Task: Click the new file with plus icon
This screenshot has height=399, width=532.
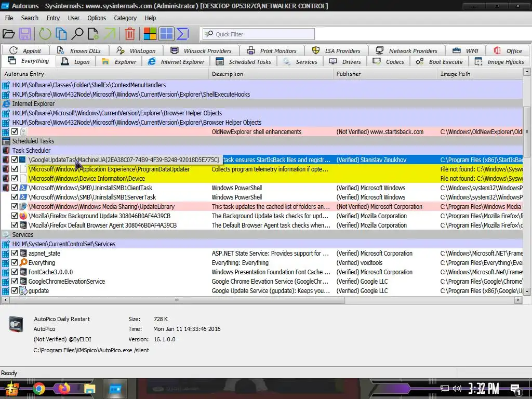Action: click(94, 34)
